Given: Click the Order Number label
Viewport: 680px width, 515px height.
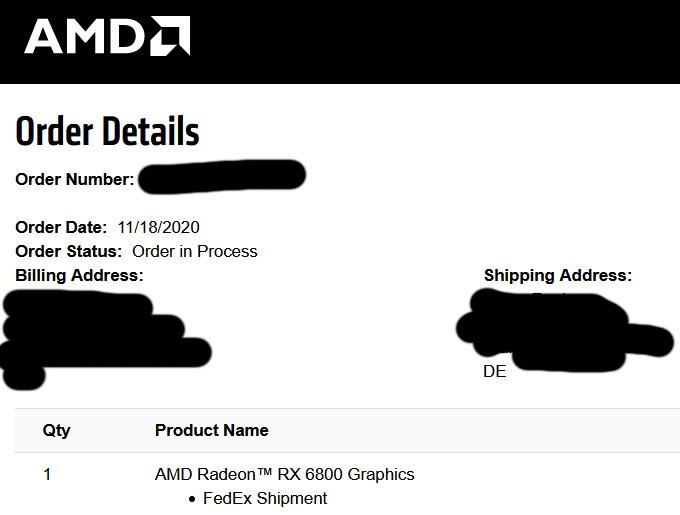Looking at the screenshot, I should [x=74, y=180].
